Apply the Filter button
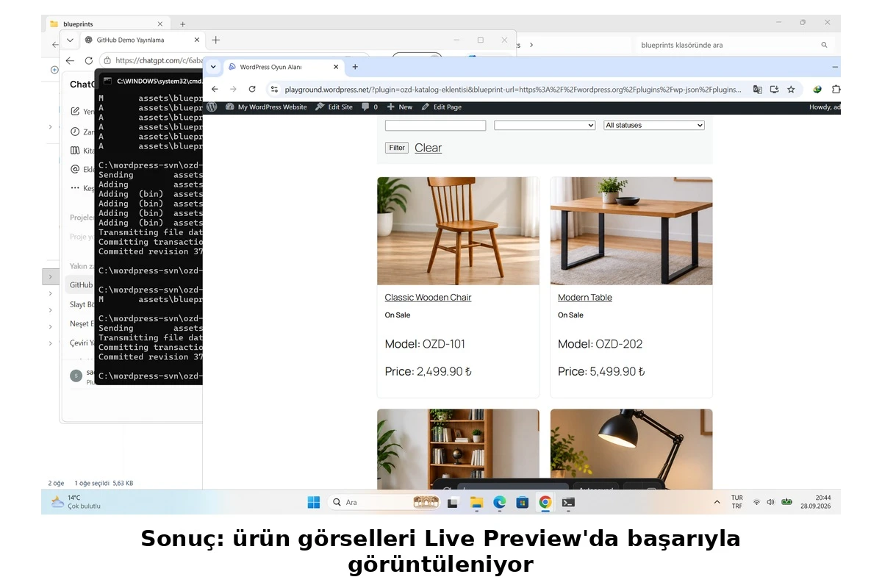882x588 pixels. (x=397, y=148)
